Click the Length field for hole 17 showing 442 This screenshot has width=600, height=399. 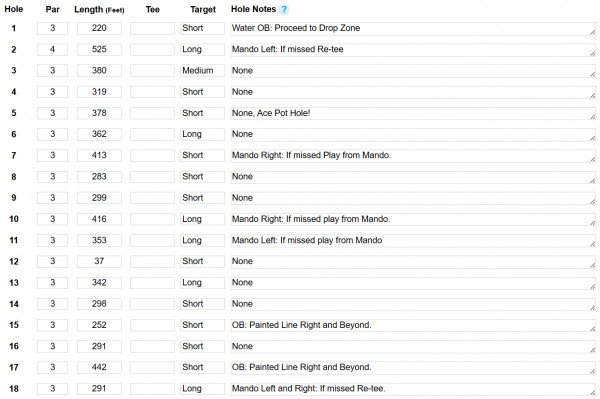coord(99,368)
